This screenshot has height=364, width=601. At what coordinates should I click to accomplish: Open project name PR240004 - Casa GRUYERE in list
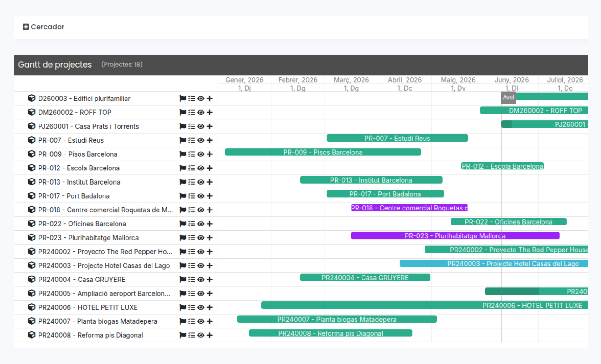[82, 280]
